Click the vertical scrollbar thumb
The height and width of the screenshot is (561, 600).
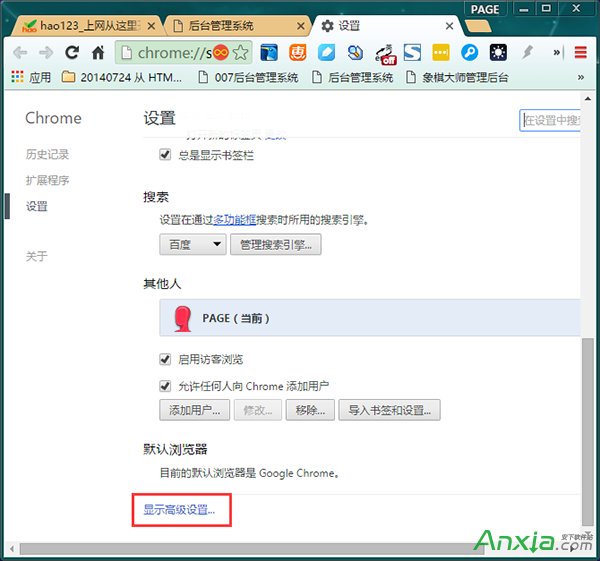pos(587,432)
